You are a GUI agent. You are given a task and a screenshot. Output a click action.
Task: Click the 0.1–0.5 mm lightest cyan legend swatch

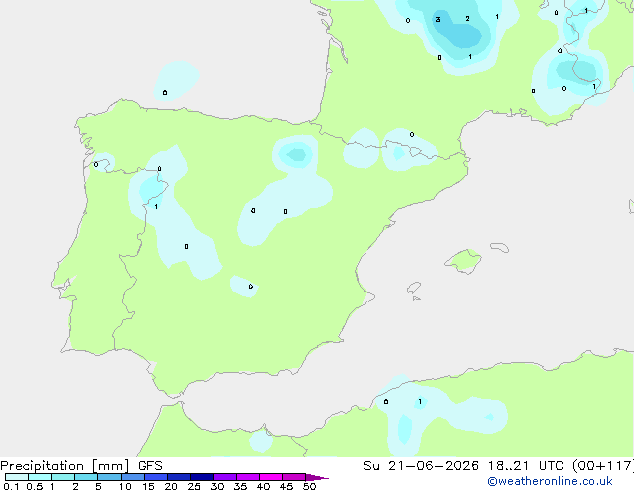click(17, 477)
